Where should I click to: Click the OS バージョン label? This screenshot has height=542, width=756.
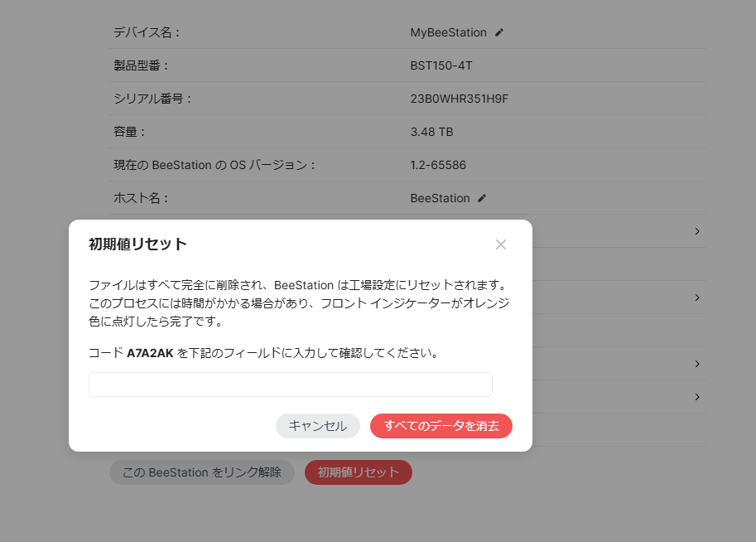coord(214,165)
